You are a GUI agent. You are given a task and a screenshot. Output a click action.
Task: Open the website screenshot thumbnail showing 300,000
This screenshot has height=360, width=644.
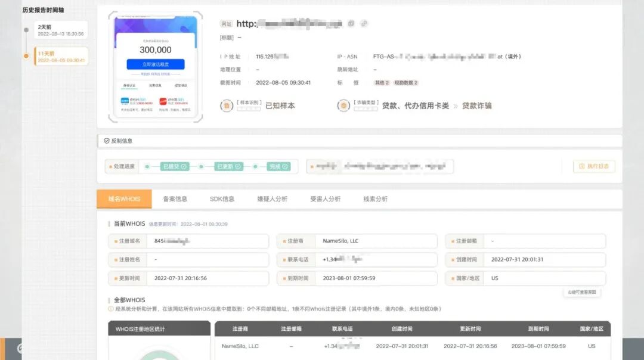pyautogui.click(x=155, y=67)
